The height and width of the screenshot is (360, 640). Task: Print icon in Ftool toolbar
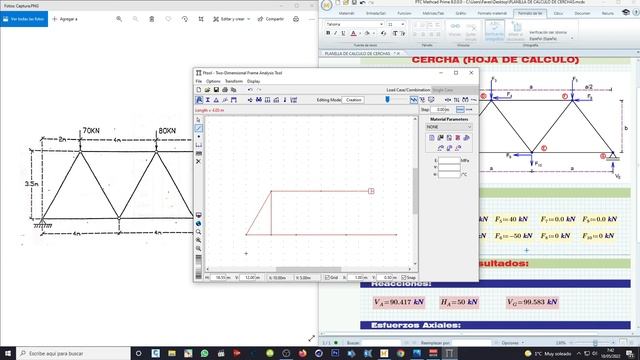click(x=225, y=90)
